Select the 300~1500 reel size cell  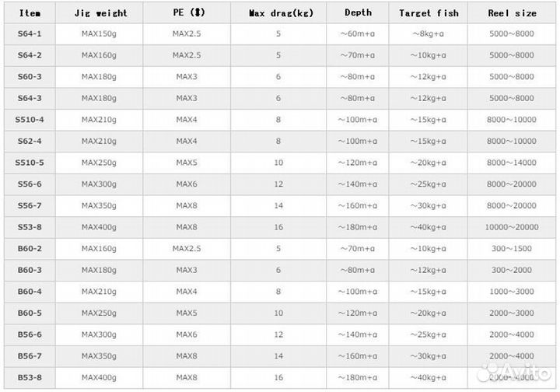(512, 247)
